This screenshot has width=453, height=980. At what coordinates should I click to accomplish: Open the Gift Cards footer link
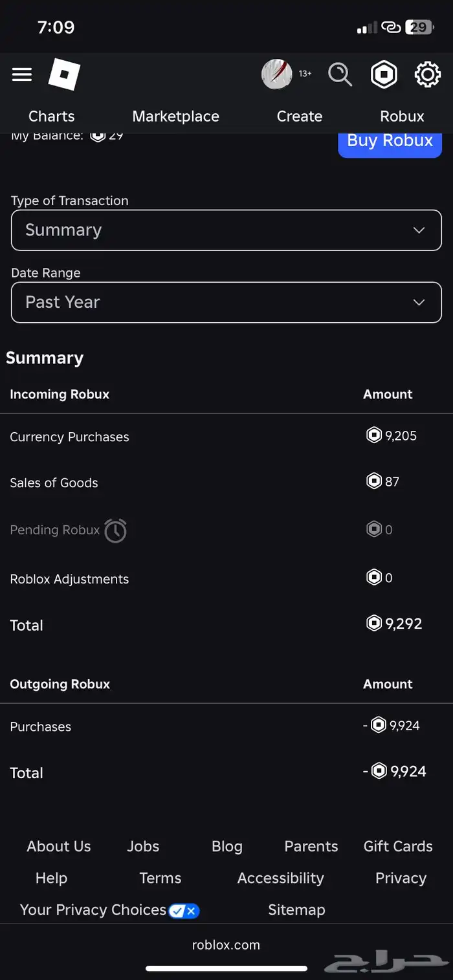coord(398,846)
